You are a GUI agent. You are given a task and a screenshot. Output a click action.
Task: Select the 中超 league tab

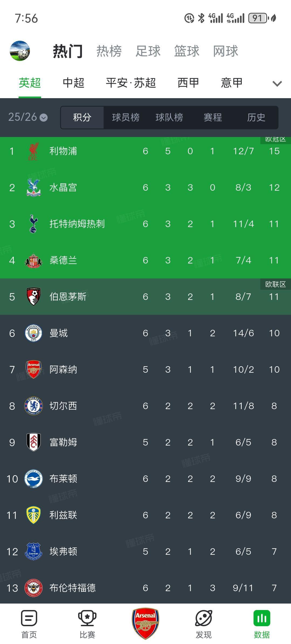click(74, 83)
